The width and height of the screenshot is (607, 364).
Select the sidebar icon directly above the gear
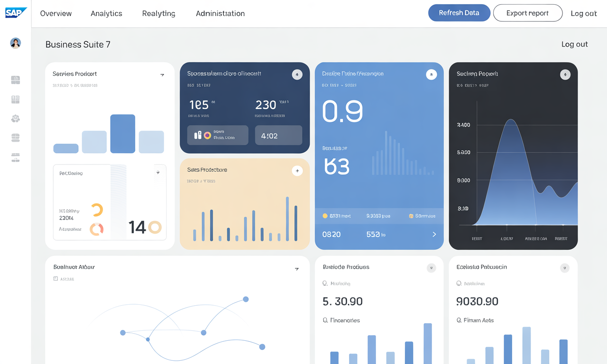pyautogui.click(x=16, y=100)
